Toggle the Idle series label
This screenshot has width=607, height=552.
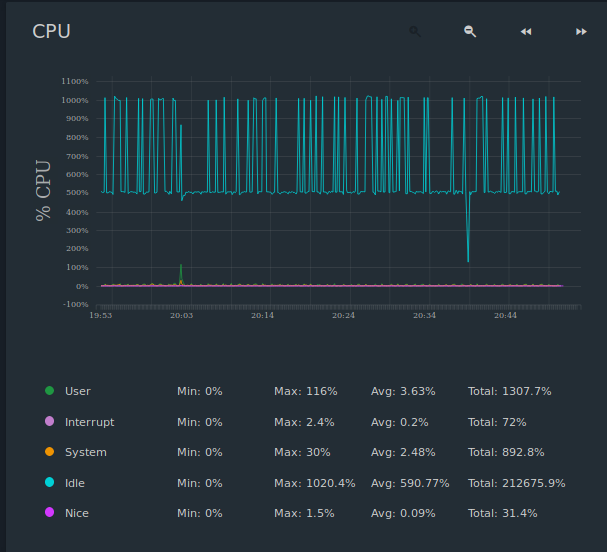point(75,483)
